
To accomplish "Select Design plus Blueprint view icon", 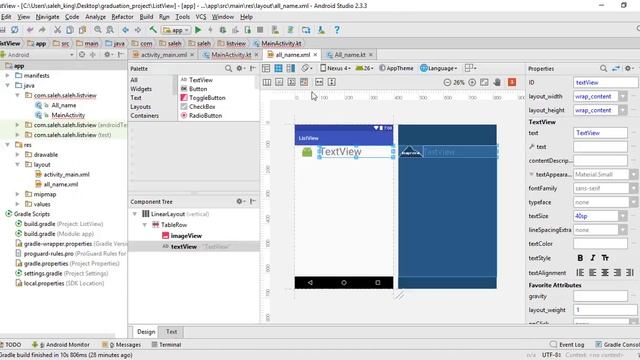I will coord(291,68).
